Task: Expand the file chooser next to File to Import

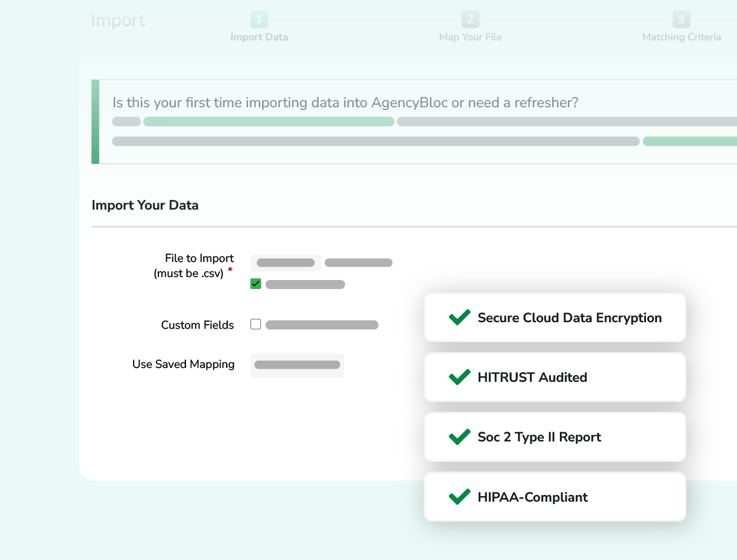Action: (285, 263)
